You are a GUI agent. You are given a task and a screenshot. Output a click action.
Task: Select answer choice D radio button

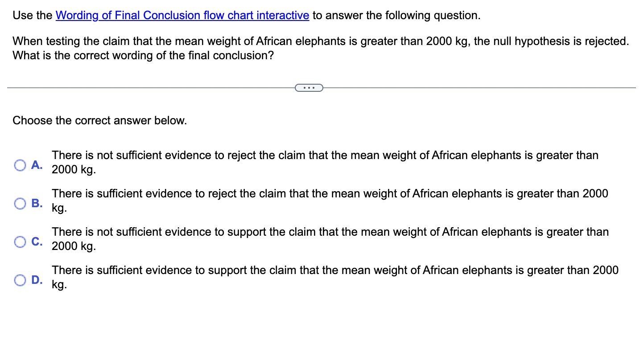click(20, 280)
